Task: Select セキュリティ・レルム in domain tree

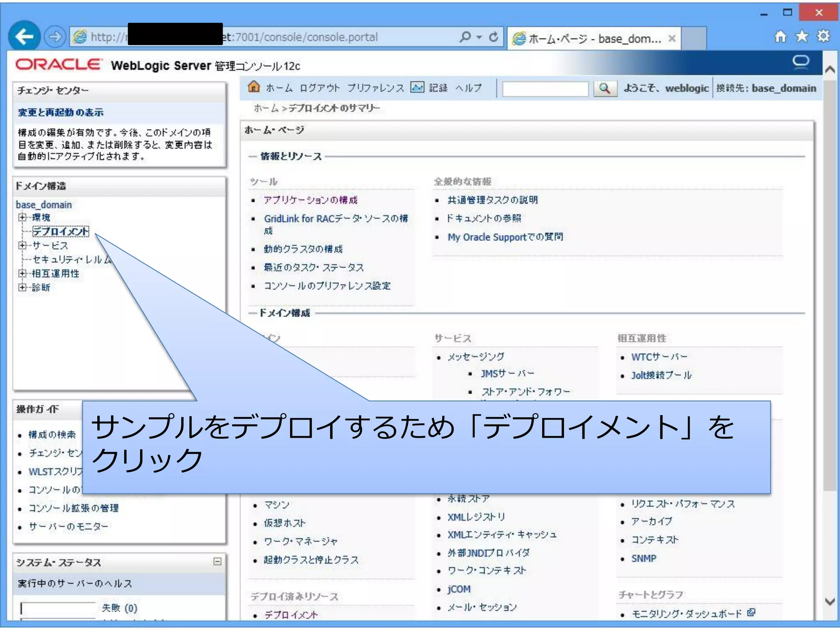Action: pos(72,259)
